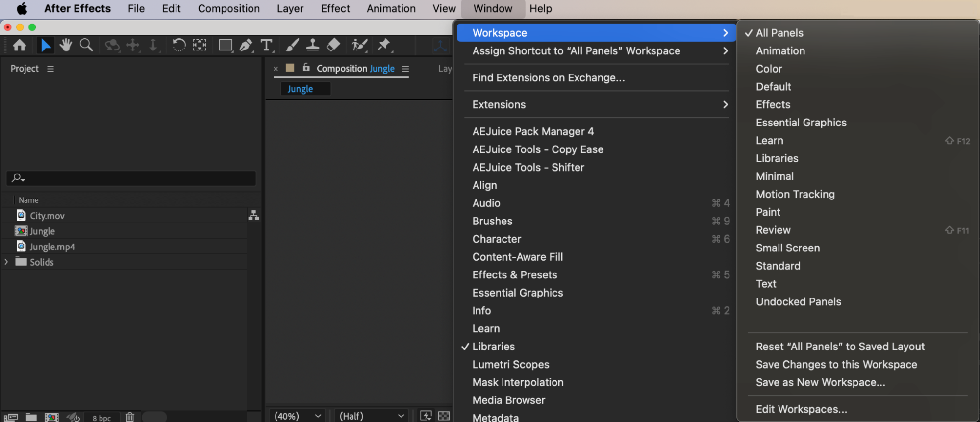Open the After Effects application menu
980x422 pixels.
click(77, 9)
